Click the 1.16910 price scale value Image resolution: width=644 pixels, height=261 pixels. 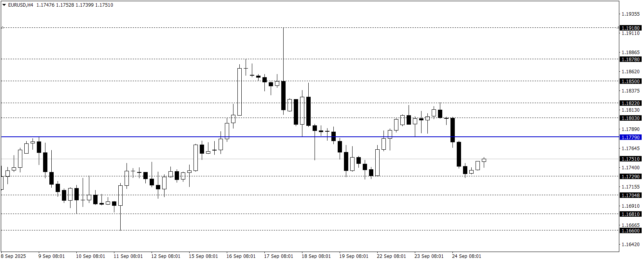click(631, 206)
